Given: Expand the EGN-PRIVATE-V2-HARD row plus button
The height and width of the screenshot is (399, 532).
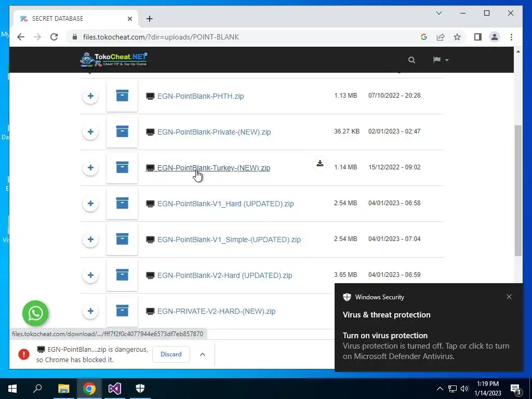Looking at the screenshot, I should click(90, 311).
